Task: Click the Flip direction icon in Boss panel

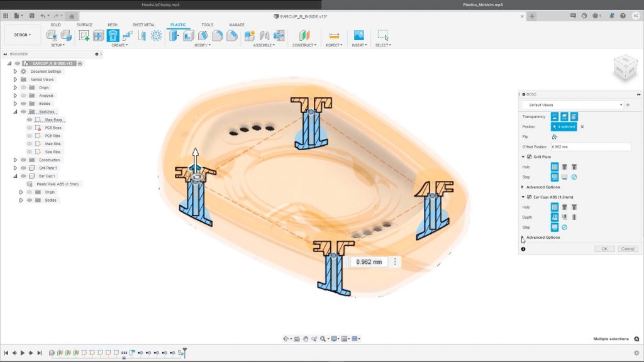Action: coord(555,136)
